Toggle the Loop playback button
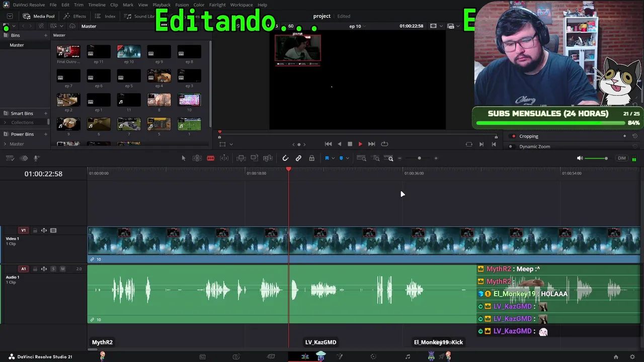 (x=384, y=144)
